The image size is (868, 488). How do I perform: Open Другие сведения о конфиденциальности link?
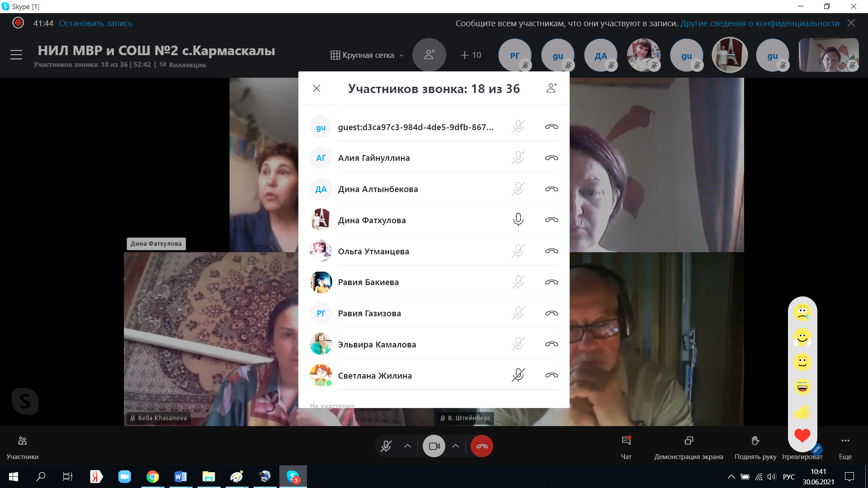[759, 23]
